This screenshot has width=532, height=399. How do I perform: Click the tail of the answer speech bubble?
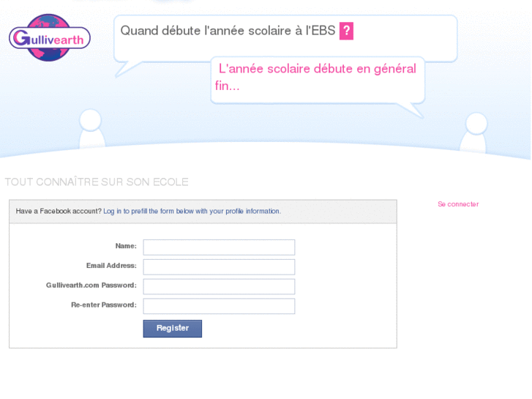pyautogui.click(x=411, y=110)
